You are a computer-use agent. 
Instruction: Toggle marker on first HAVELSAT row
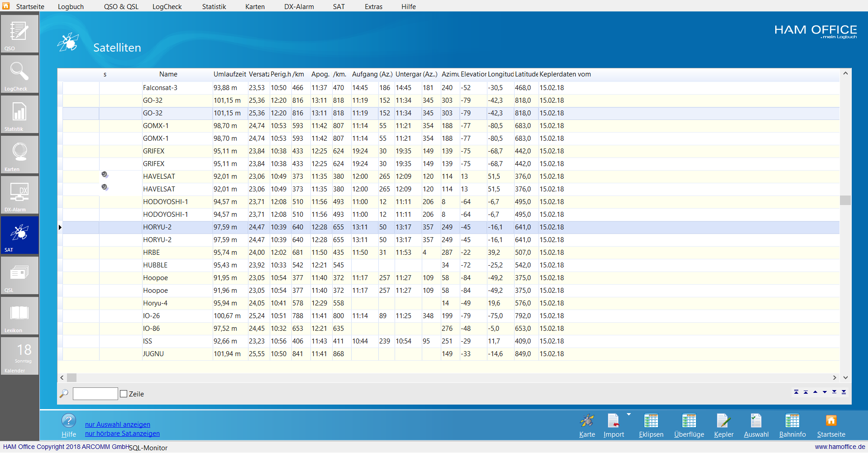[105, 175]
